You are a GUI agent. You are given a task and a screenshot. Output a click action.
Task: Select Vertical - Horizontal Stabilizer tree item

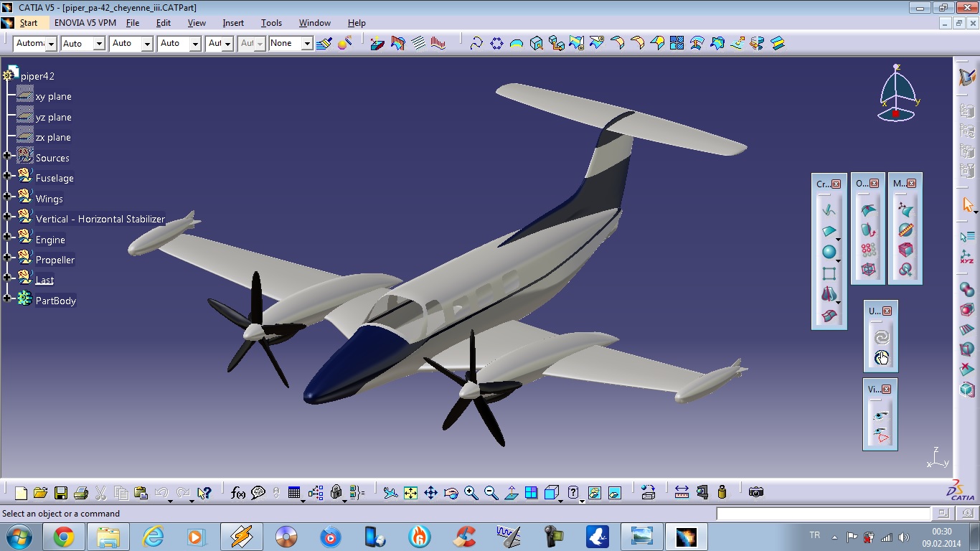coord(100,220)
